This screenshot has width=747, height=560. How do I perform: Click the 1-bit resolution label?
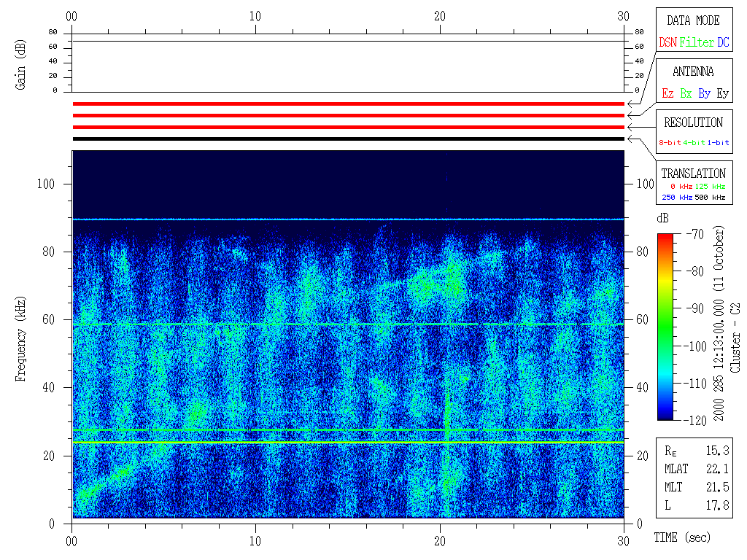pyautogui.click(x=718, y=143)
